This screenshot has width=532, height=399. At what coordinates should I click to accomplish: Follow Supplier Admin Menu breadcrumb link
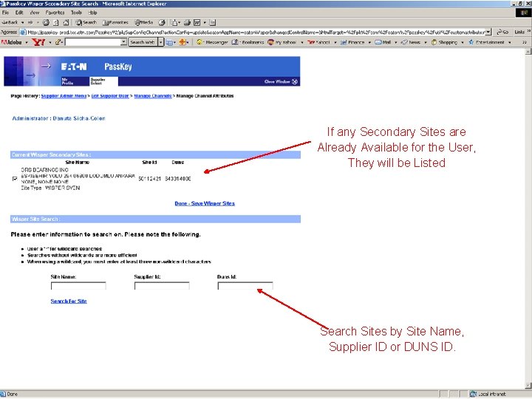tap(64, 96)
